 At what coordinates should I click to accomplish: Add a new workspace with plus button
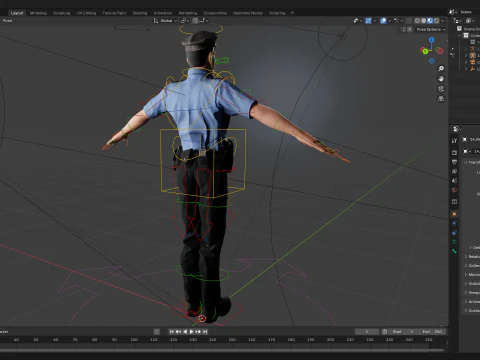point(292,13)
